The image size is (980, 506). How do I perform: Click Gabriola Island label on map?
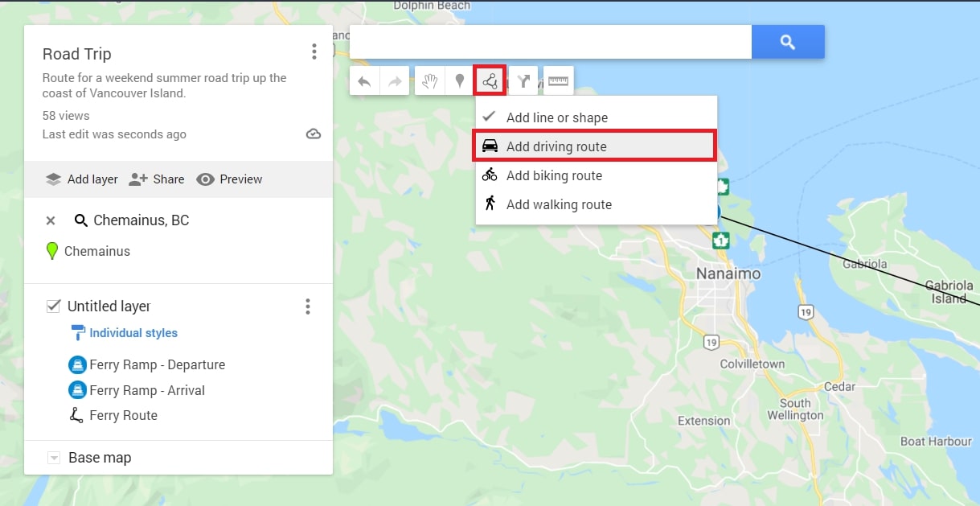(x=948, y=292)
